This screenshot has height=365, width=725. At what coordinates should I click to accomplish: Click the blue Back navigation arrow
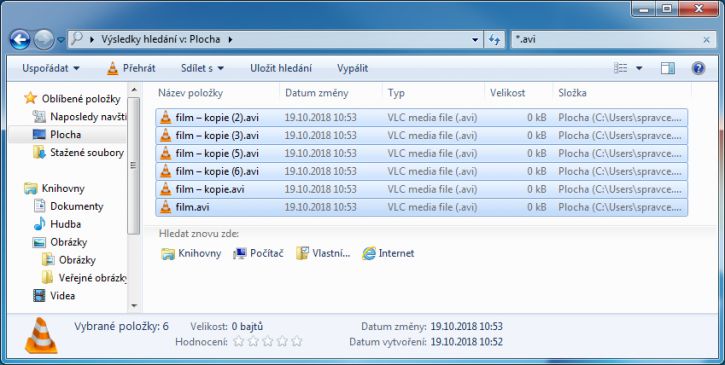tap(20, 40)
